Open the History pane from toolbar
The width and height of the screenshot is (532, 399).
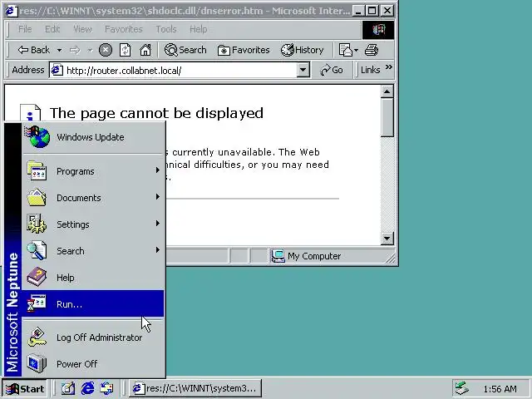[302, 50]
